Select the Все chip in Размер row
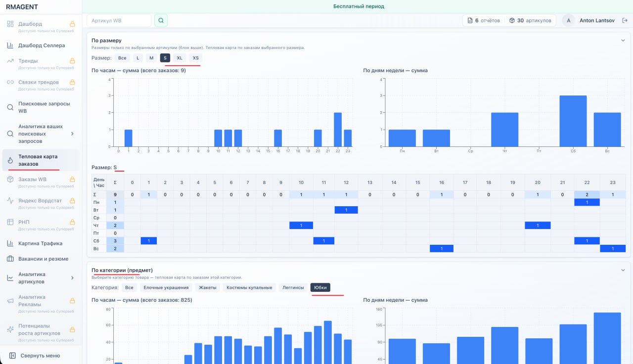Image resolution: width=633 pixels, height=364 pixels. point(123,58)
